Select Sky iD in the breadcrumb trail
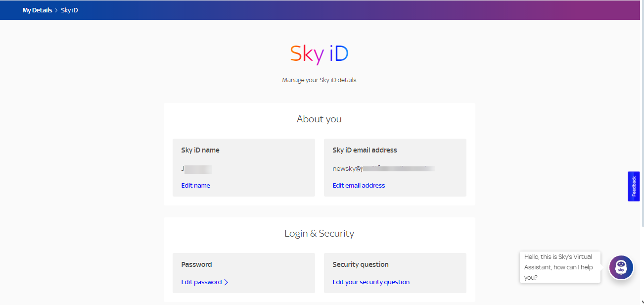The width and height of the screenshot is (644, 305). point(69,10)
